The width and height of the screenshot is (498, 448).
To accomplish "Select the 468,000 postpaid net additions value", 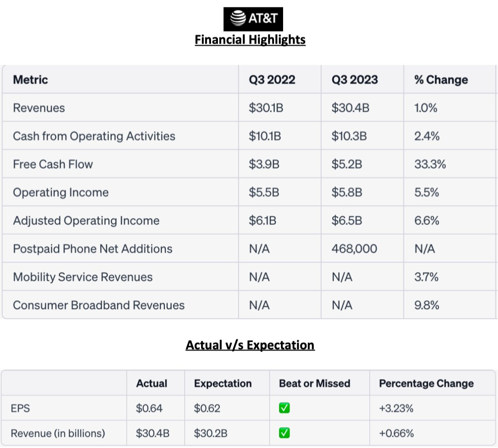I will coord(354,249).
